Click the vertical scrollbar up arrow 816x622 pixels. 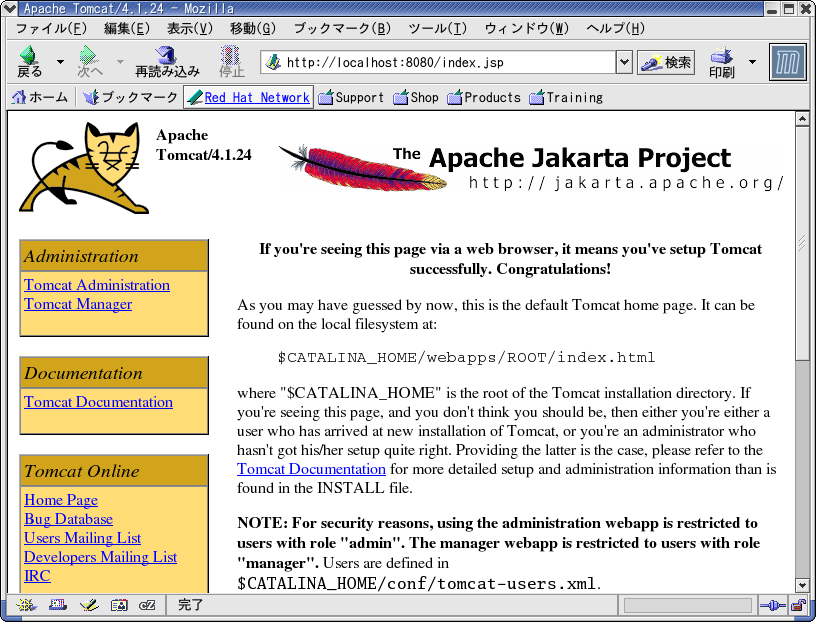coord(802,119)
